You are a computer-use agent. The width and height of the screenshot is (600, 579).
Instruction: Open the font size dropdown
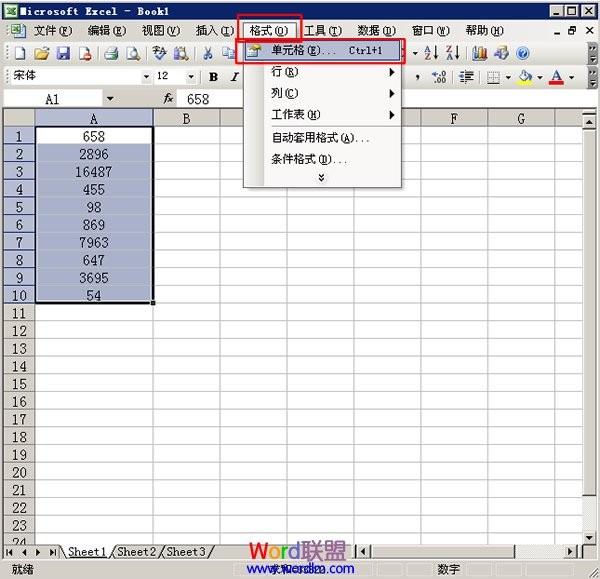coord(191,77)
